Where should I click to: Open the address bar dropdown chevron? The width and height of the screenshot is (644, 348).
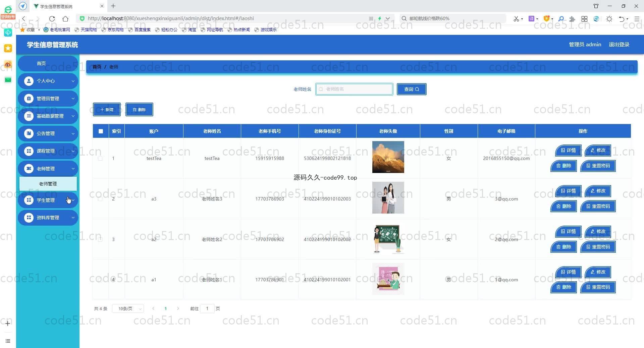pos(388,19)
